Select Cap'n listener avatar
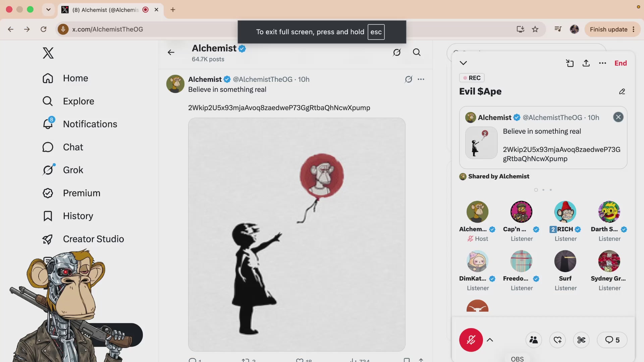Screen dimensions: 644x362 521,212
